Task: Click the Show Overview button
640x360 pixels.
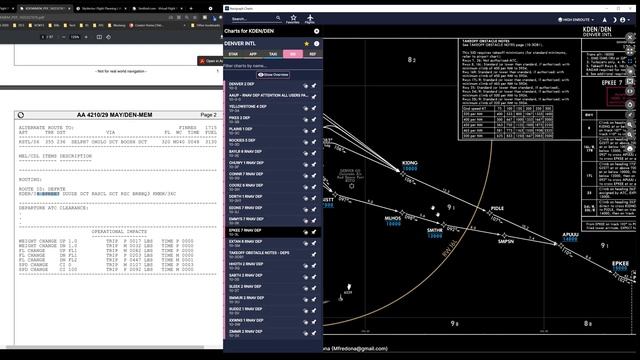Action: point(273,75)
